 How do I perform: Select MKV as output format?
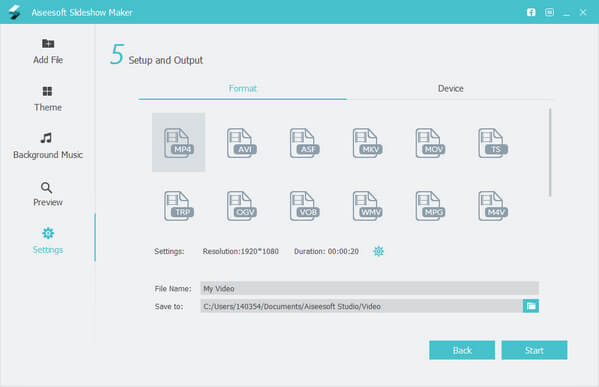[367, 143]
